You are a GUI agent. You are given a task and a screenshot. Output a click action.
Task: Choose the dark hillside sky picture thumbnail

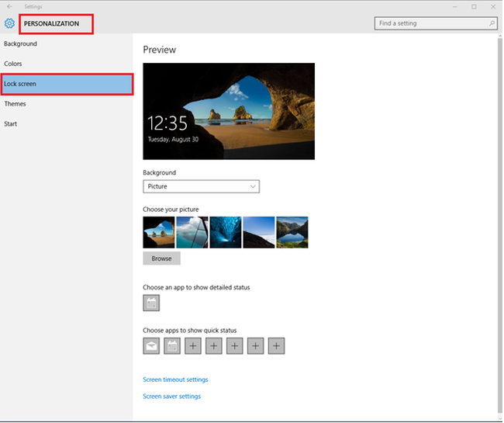coord(259,232)
